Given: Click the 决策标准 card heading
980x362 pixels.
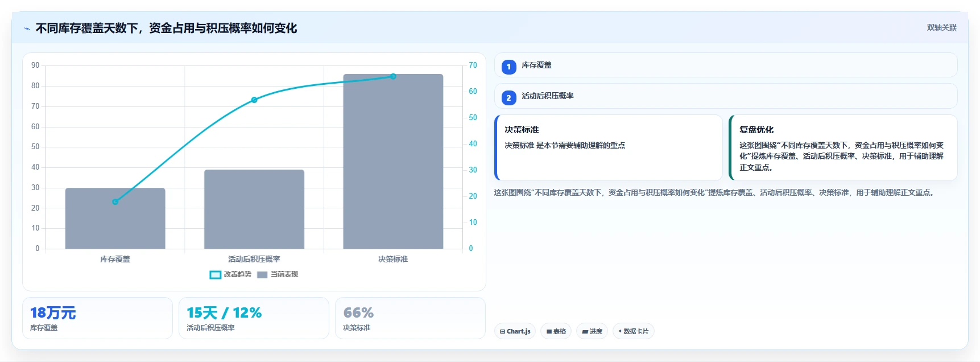Looking at the screenshot, I should 522,130.
